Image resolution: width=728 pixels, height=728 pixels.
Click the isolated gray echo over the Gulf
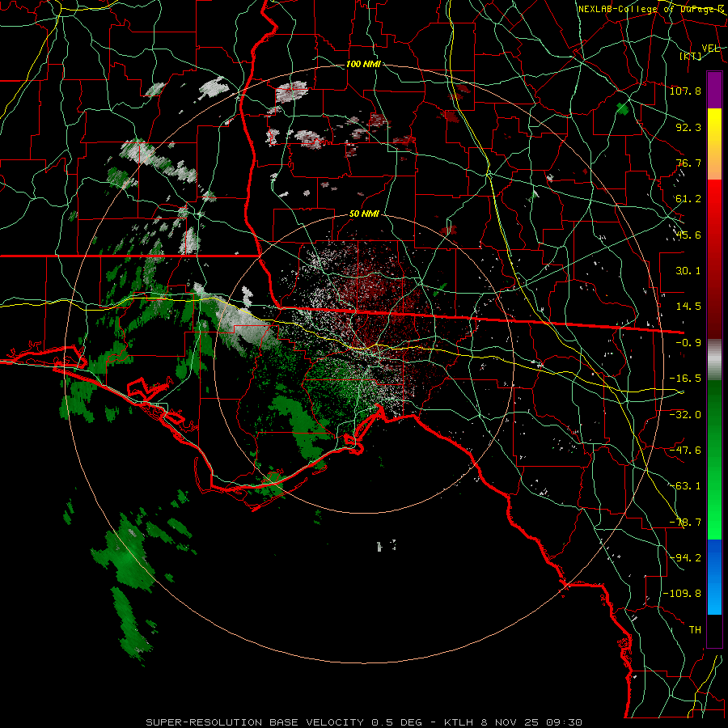[x=386, y=545]
